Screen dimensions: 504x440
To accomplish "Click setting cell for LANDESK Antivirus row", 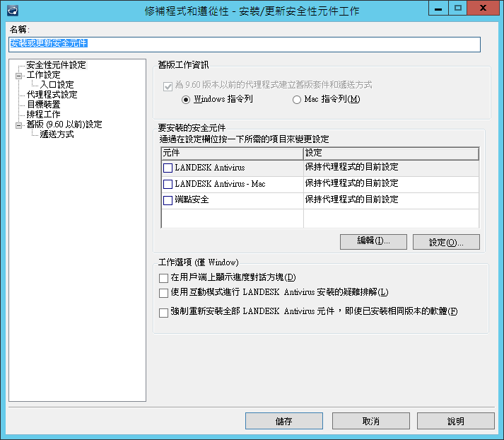I will 391,168.
